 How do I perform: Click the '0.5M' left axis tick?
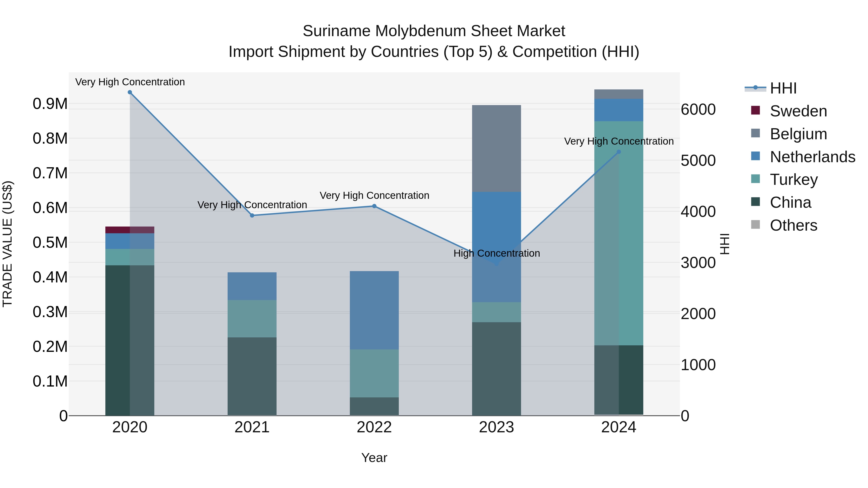[x=50, y=242]
